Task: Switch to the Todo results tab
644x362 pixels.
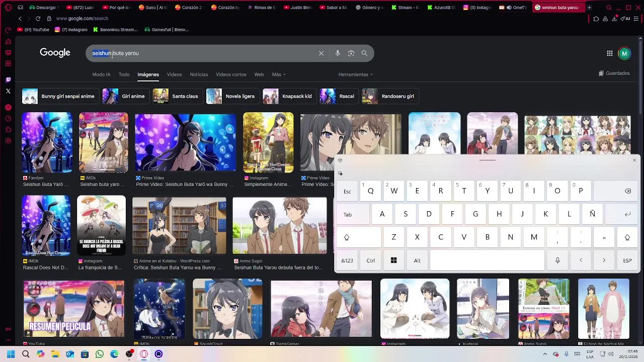Action: click(124, 74)
